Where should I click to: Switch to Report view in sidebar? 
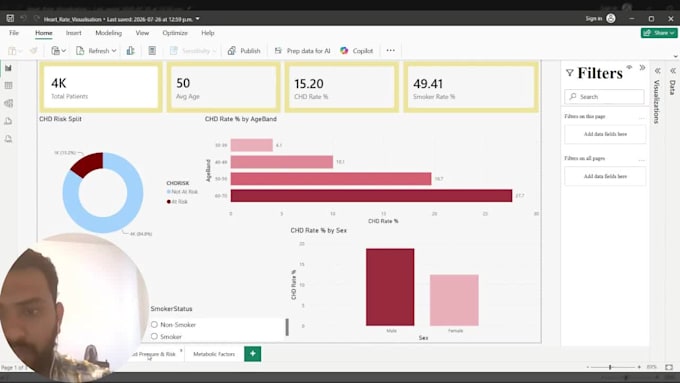8,68
